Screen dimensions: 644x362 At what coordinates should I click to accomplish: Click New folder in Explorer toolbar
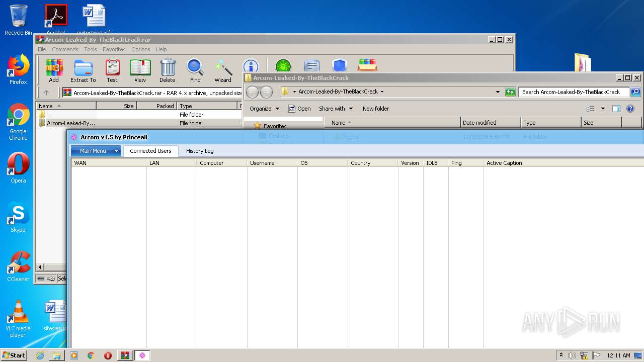pos(376,109)
